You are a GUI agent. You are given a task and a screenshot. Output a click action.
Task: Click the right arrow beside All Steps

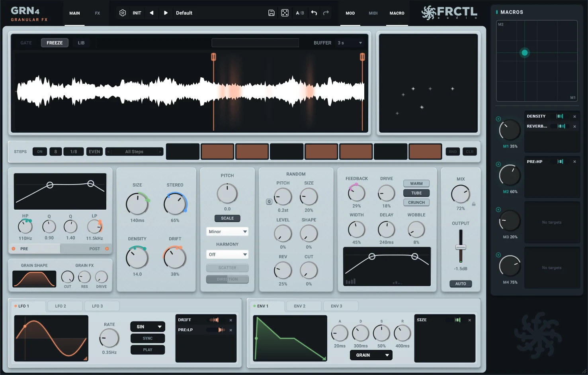160,152
